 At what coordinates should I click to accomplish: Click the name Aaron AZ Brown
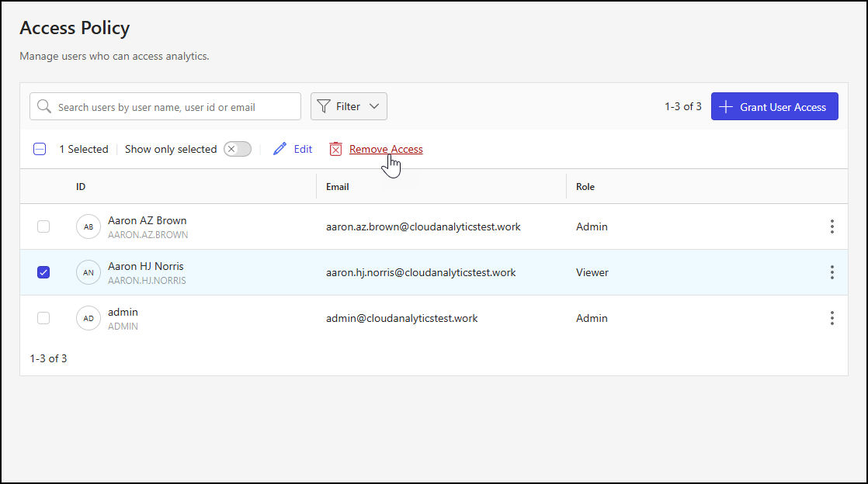coord(148,220)
